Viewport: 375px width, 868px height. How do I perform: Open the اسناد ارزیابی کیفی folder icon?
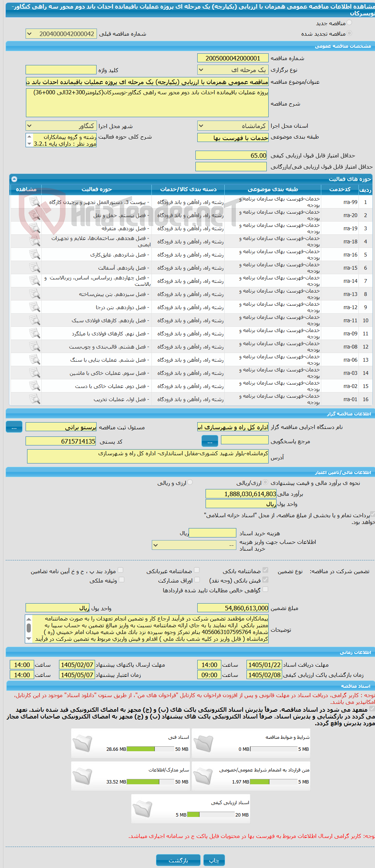(142, 809)
